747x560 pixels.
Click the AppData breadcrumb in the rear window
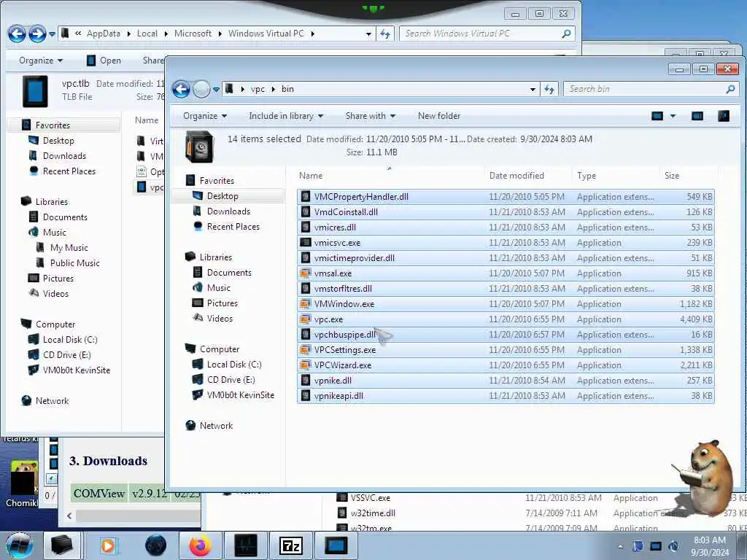click(104, 34)
